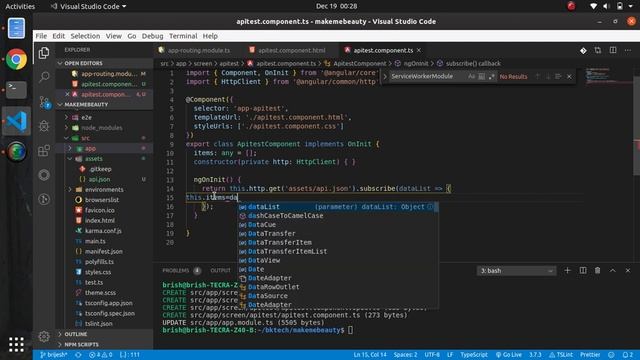Select DataTransfer suggestion in autocomplete
Screen dimensions: 640x360
click(x=338, y=233)
